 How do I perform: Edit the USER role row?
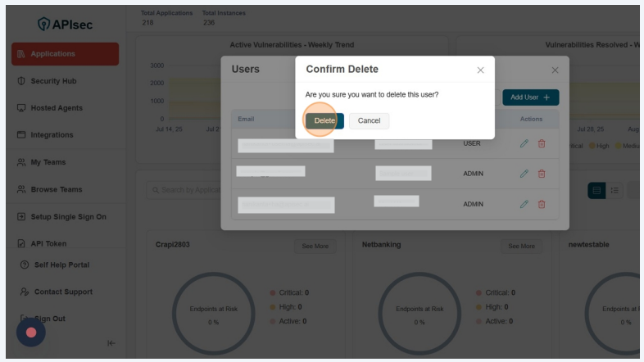click(524, 143)
